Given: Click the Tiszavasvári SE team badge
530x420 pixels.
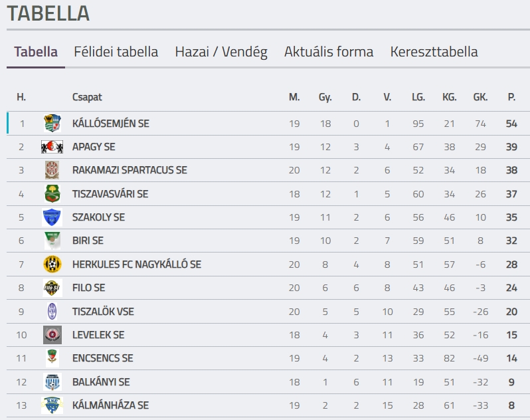Looking at the screenshot, I should (52, 194).
